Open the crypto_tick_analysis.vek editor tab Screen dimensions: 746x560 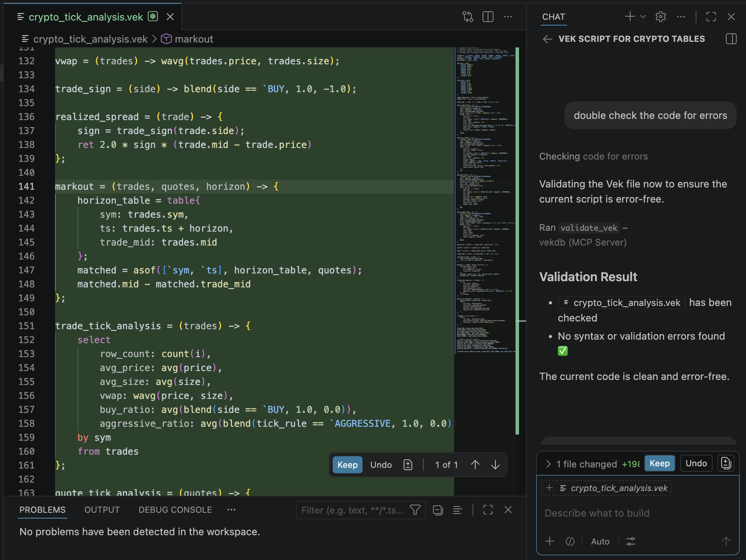pos(86,17)
